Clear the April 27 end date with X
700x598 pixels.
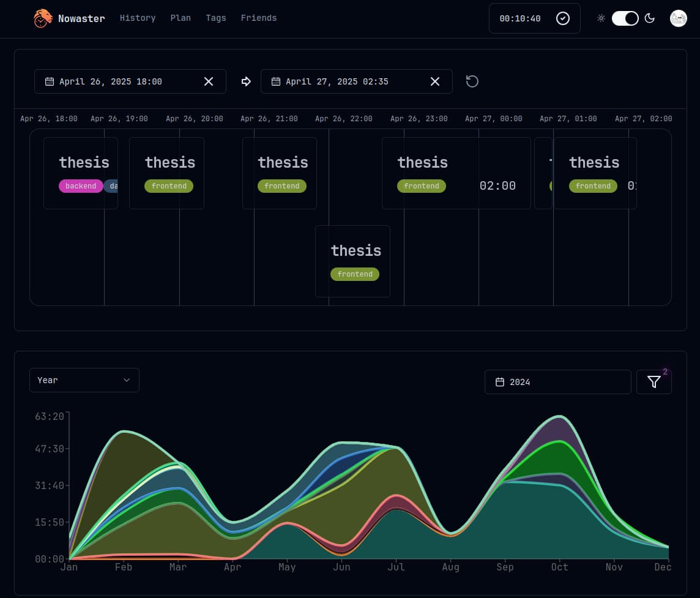coord(434,81)
